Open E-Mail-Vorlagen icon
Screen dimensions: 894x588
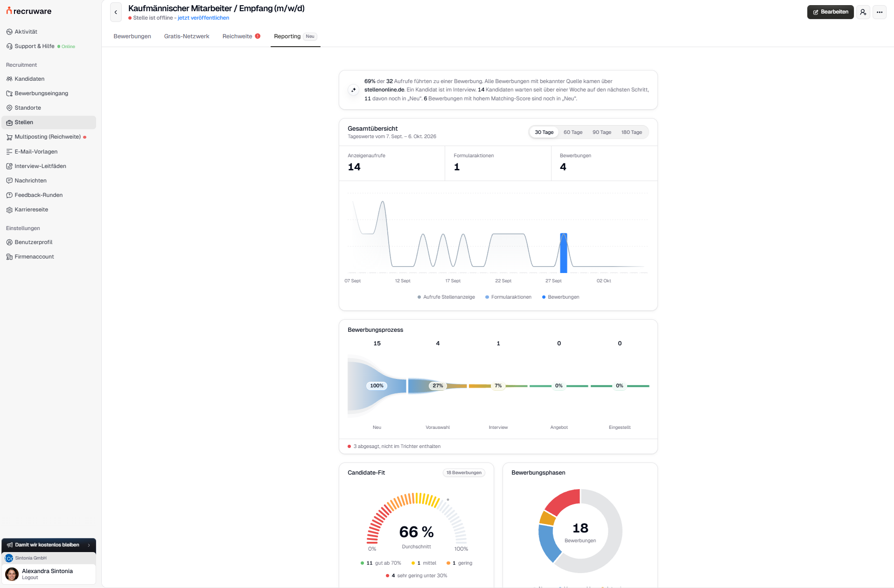(x=9, y=152)
